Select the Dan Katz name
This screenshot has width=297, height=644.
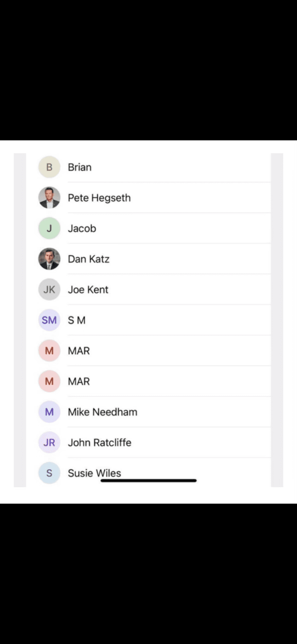click(89, 259)
